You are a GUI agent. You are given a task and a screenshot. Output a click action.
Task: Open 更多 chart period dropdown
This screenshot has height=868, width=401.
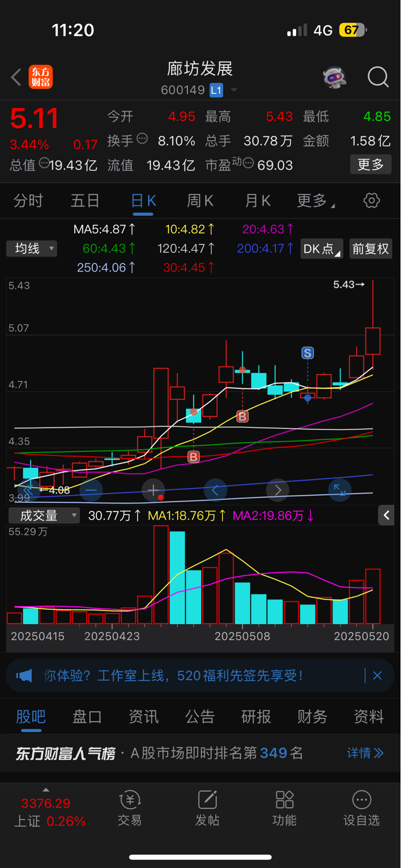tap(315, 201)
